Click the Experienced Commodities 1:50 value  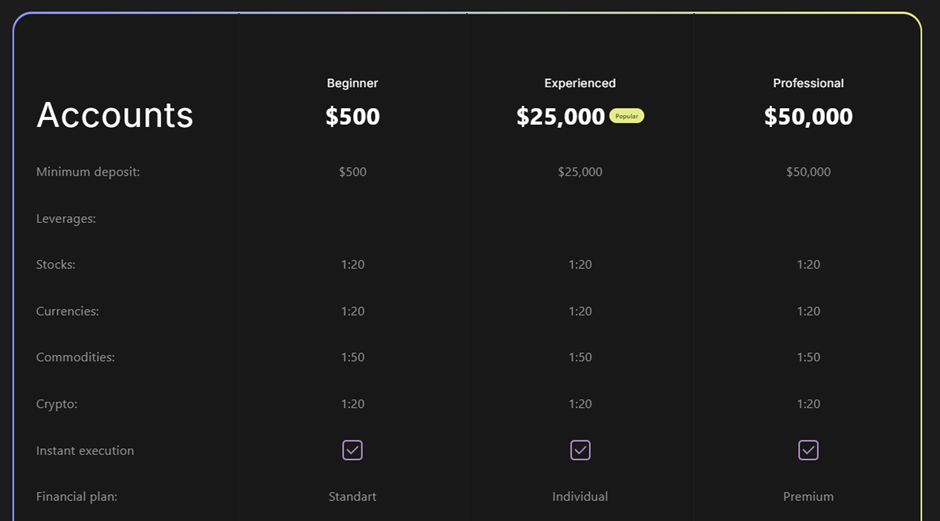[580, 357]
